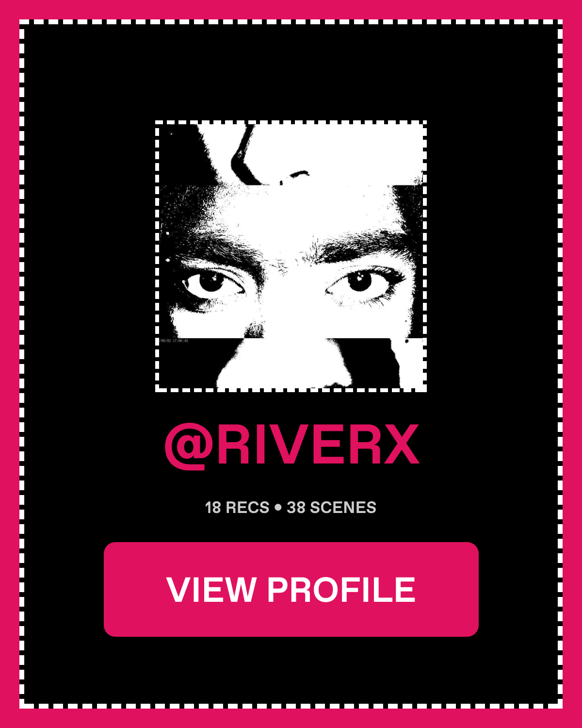Click the pink outer frame of card

(x=291, y=9)
